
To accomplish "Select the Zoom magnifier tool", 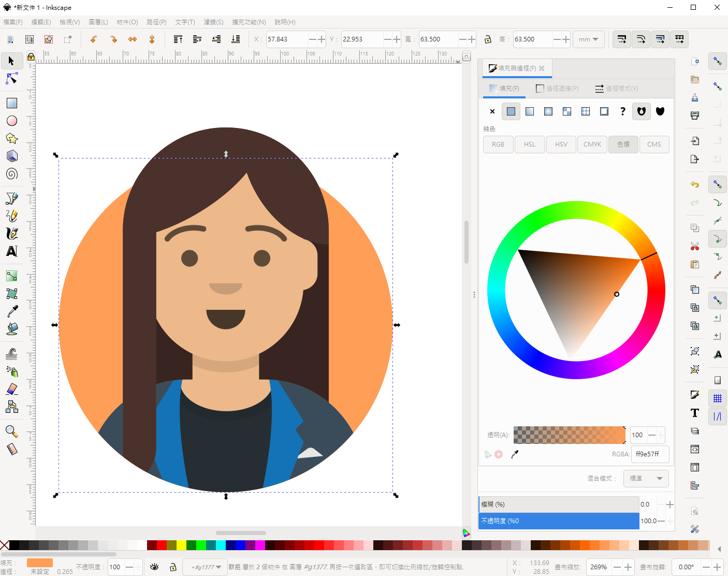I will [11, 431].
